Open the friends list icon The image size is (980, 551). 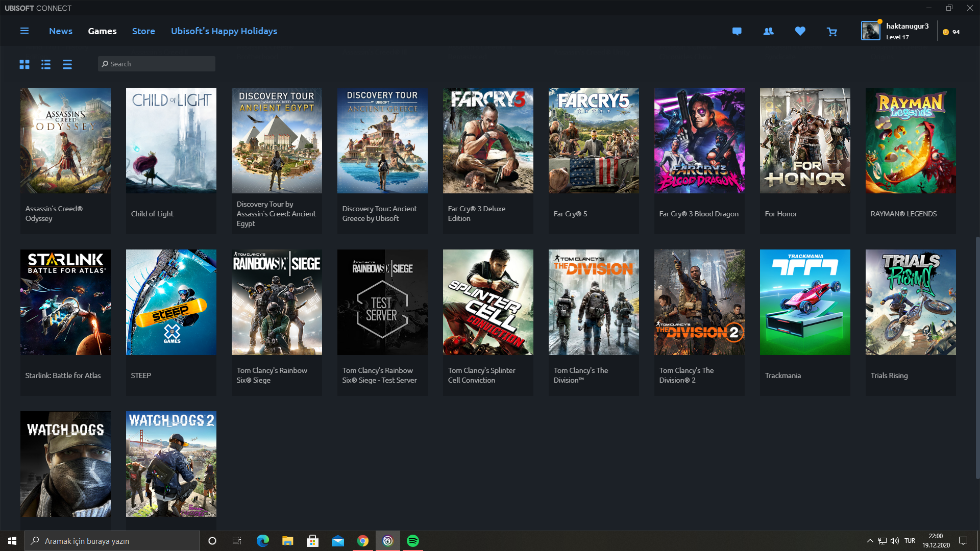coord(768,31)
